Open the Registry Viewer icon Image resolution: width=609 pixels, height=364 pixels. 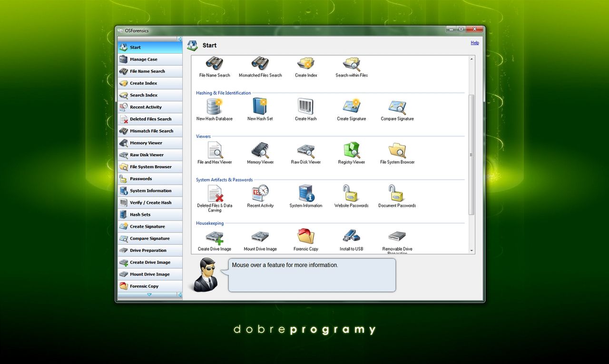(x=352, y=150)
